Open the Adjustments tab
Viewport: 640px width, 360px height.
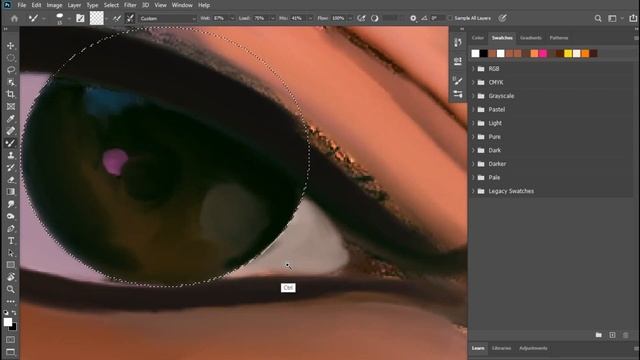click(533, 348)
